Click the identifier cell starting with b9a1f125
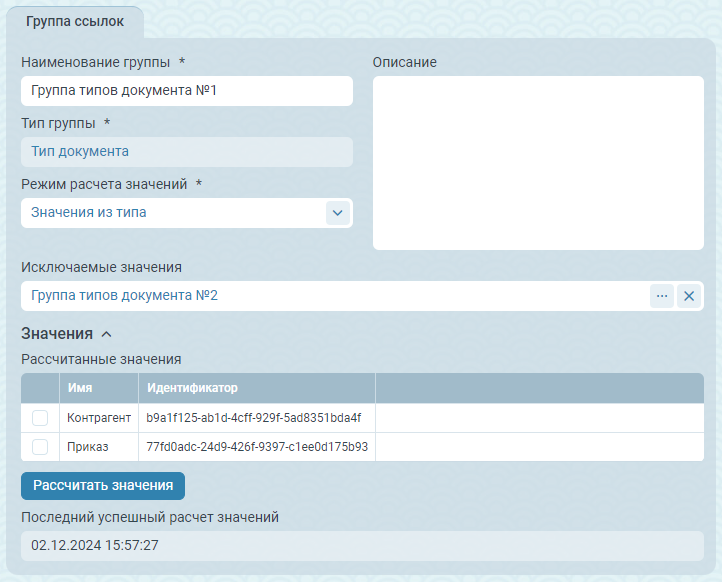 pyautogui.click(x=256, y=418)
